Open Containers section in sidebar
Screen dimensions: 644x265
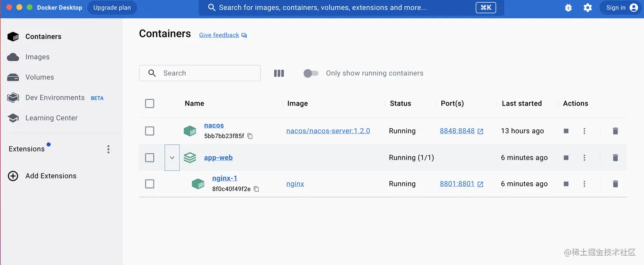click(43, 37)
